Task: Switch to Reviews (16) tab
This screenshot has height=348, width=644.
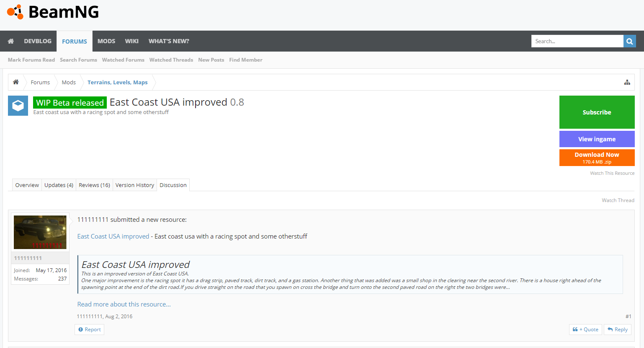Action: (x=94, y=185)
